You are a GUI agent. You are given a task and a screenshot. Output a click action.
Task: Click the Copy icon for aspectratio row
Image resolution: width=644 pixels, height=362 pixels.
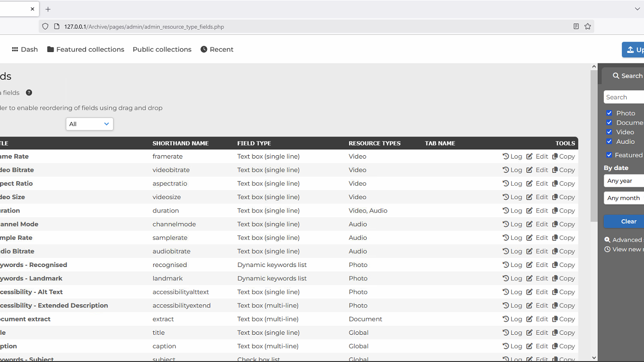(555, 183)
